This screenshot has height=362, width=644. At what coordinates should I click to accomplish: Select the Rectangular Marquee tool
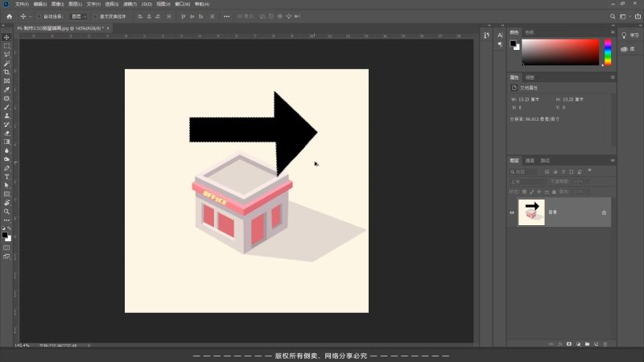point(6,46)
